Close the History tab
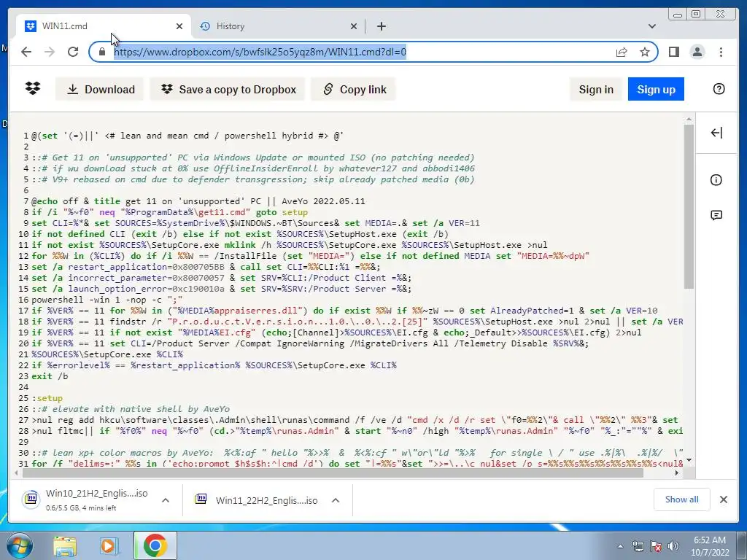 pyautogui.click(x=354, y=26)
